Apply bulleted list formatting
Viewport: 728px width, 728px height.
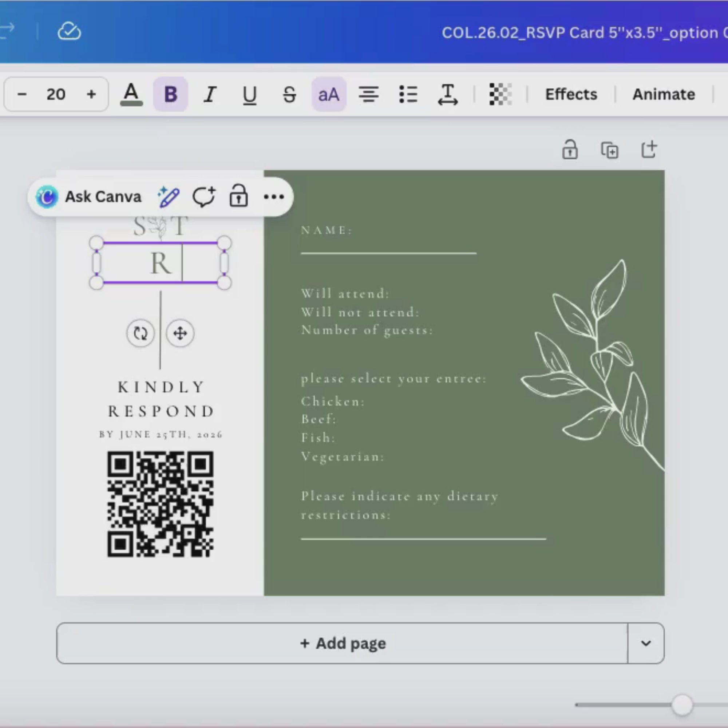[x=408, y=94]
